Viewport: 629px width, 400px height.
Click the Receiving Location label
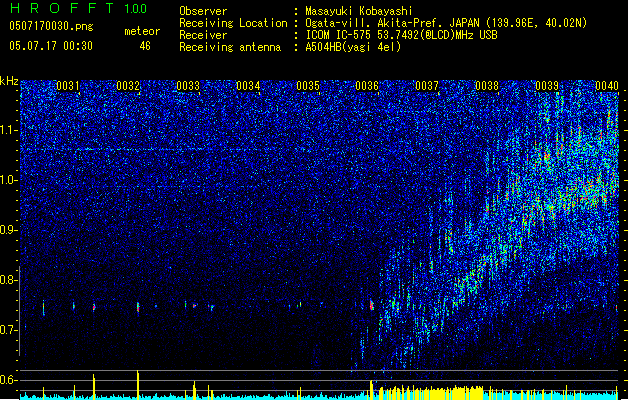pos(233,23)
